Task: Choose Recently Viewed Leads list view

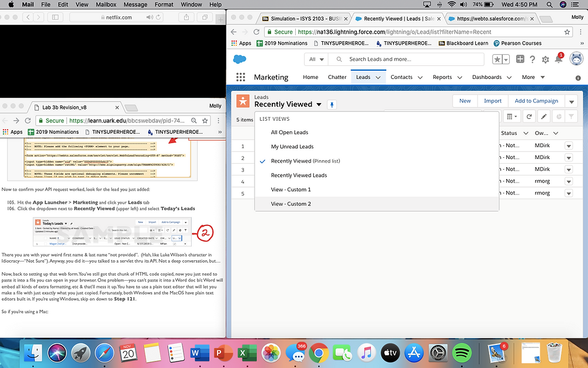Action: 376,175
